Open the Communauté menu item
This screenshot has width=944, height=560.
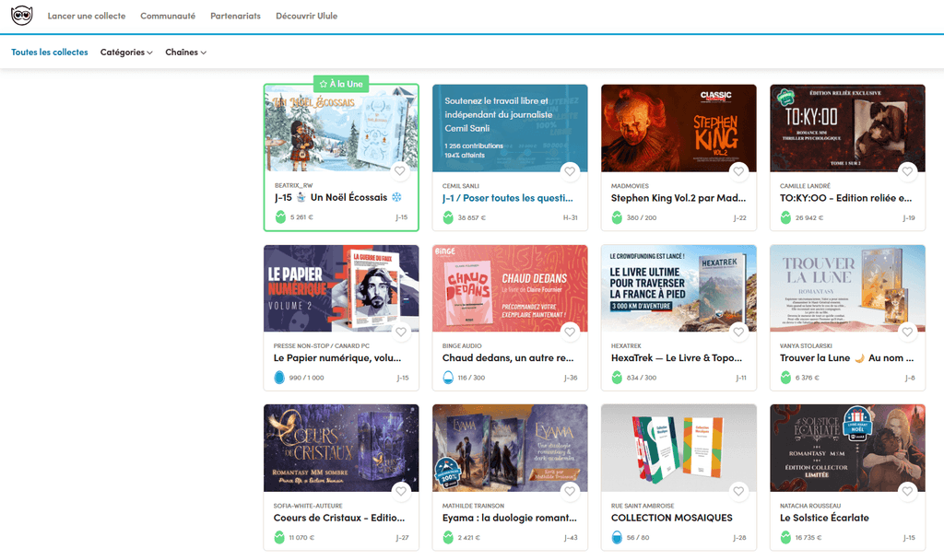click(x=168, y=17)
